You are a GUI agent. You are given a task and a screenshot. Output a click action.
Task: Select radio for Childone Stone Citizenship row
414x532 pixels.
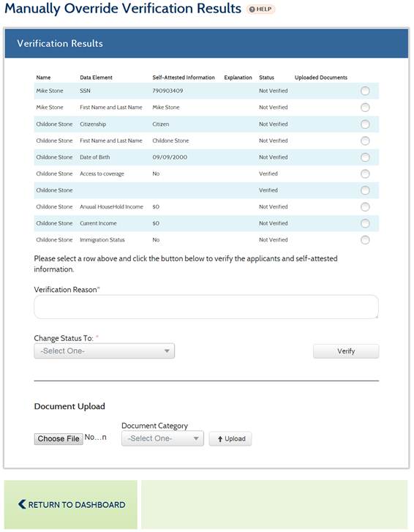coord(365,124)
